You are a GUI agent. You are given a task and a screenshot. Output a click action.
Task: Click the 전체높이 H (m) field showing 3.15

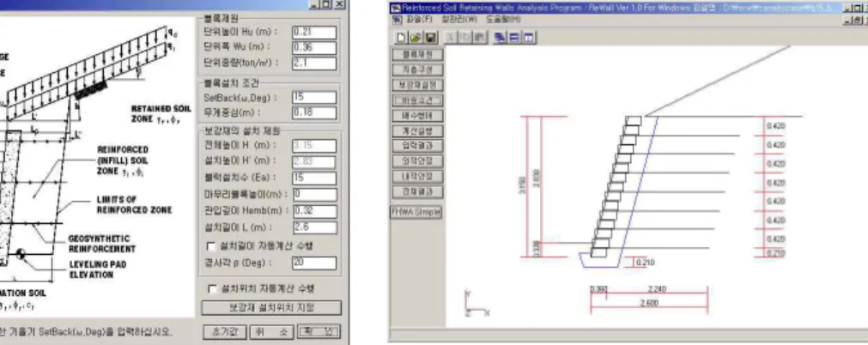pos(314,146)
